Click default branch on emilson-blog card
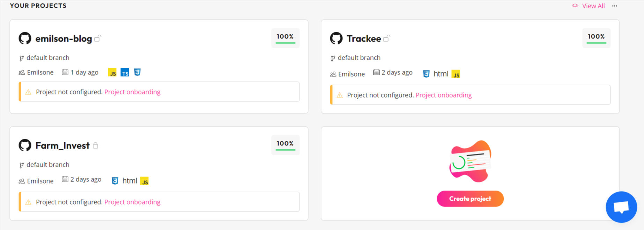 (x=47, y=57)
